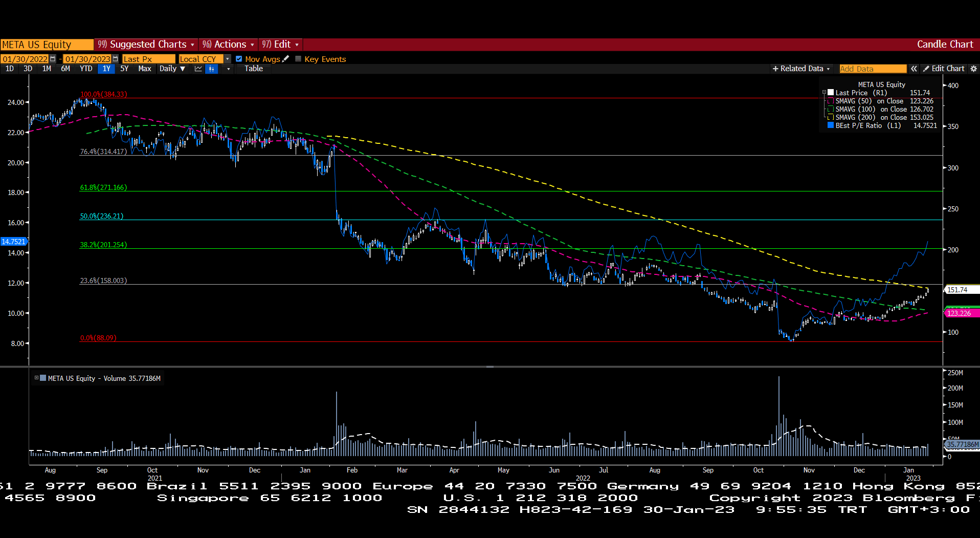Click the META US Equity ticker field
The image size is (980, 538).
click(x=47, y=45)
